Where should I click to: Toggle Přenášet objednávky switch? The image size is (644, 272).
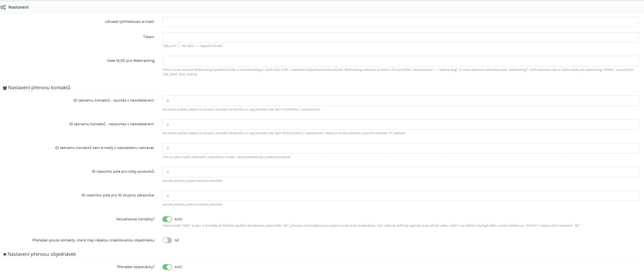[x=167, y=267]
